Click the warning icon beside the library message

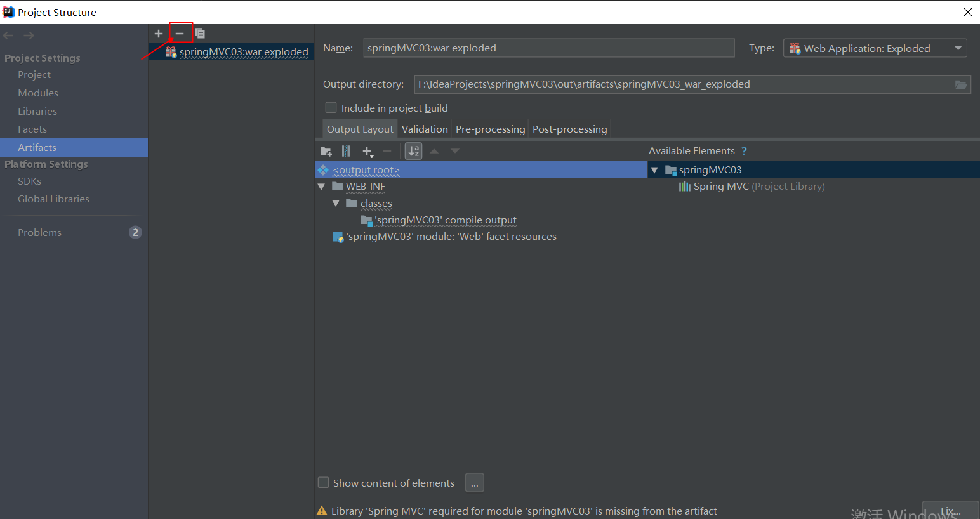322,511
